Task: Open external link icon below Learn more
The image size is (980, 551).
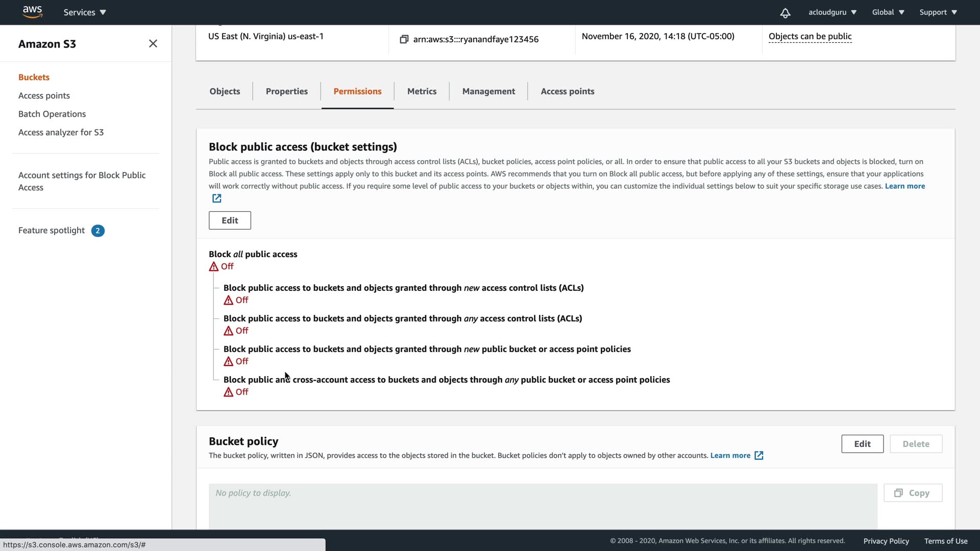Action: 217,198
